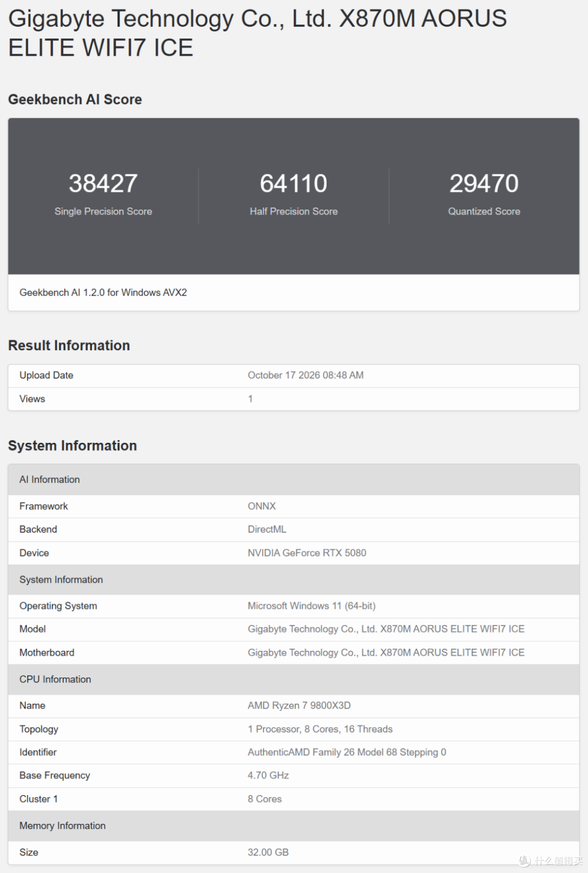Select the "32.00 GB" memory size value
This screenshot has height=873, width=588.
click(268, 852)
